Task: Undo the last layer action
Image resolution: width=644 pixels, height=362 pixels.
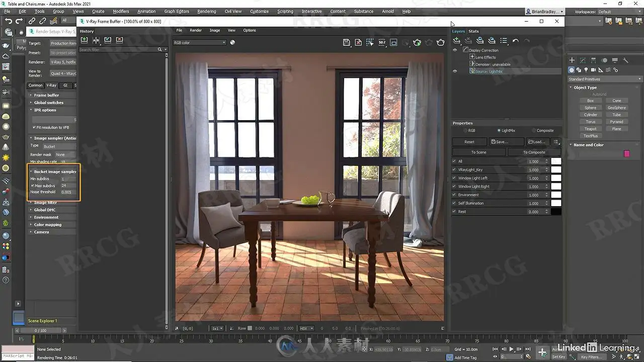Action: tap(515, 41)
